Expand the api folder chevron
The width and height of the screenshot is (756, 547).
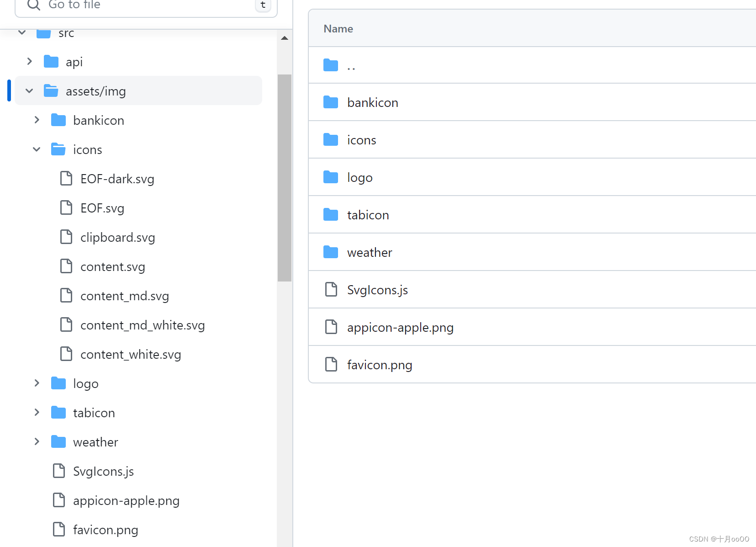point(30,61)
